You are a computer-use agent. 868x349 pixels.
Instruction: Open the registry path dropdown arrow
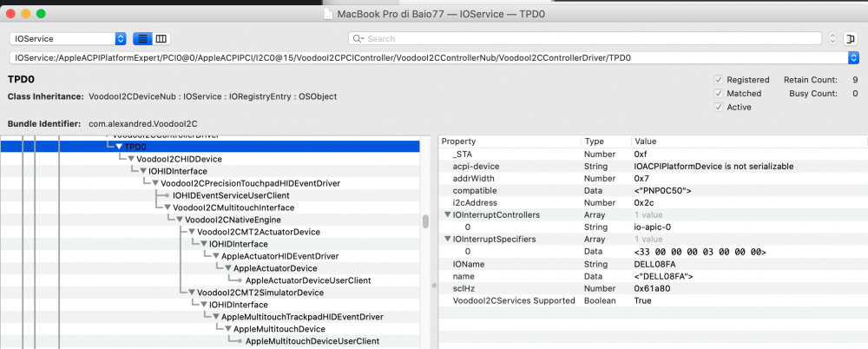853,57
